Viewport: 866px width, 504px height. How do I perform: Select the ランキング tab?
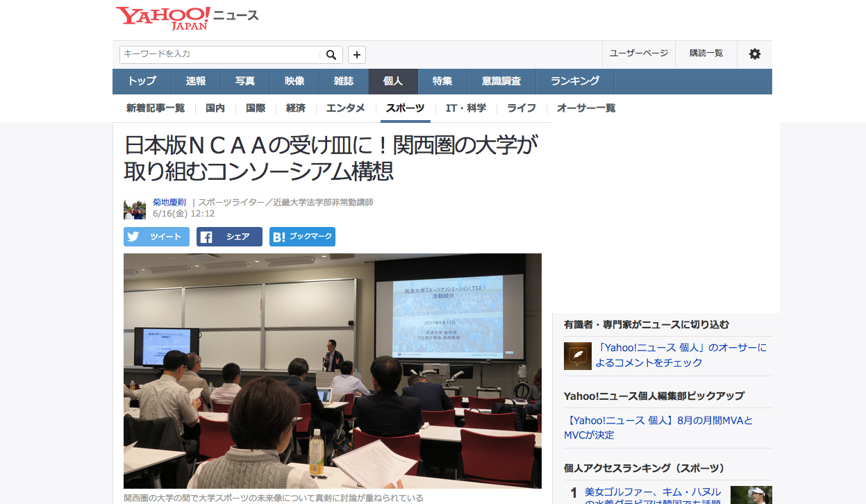575,81
